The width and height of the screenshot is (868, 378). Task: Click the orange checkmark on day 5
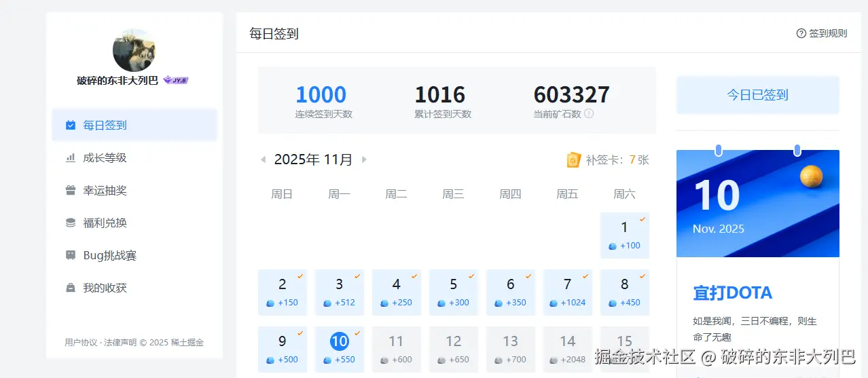(471, 276)
